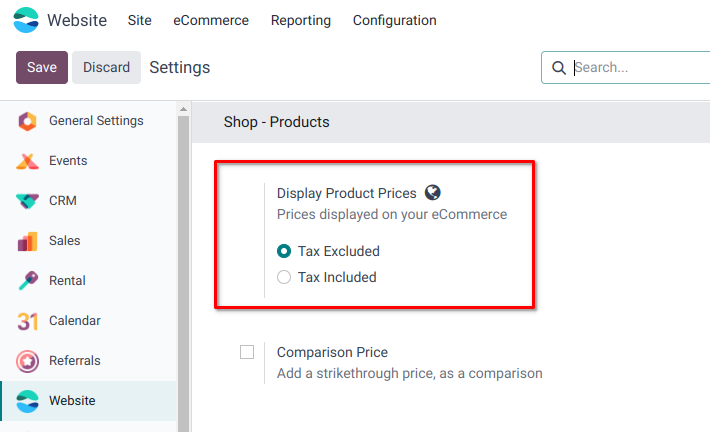
Task: Click the Referrals star icon
Action: tap(28, 361)
